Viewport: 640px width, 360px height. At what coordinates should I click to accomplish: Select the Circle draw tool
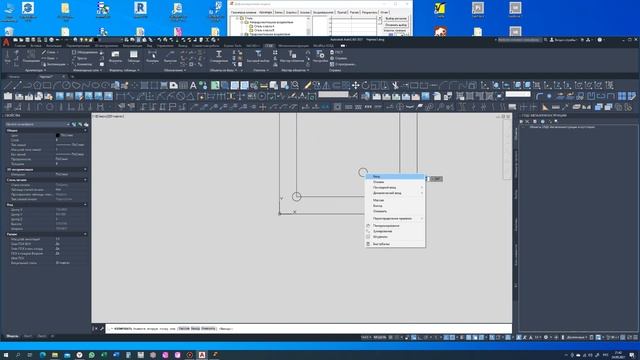point(67,85)
